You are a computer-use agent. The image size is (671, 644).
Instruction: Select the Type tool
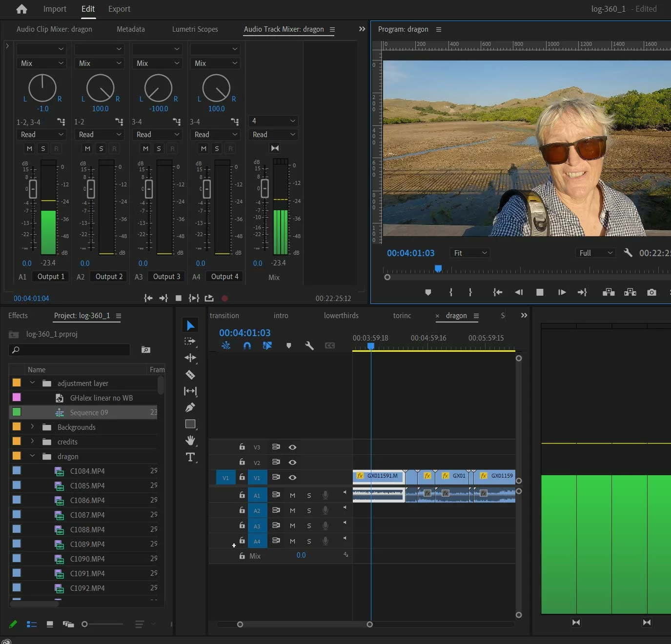click(x=190, y=457)
